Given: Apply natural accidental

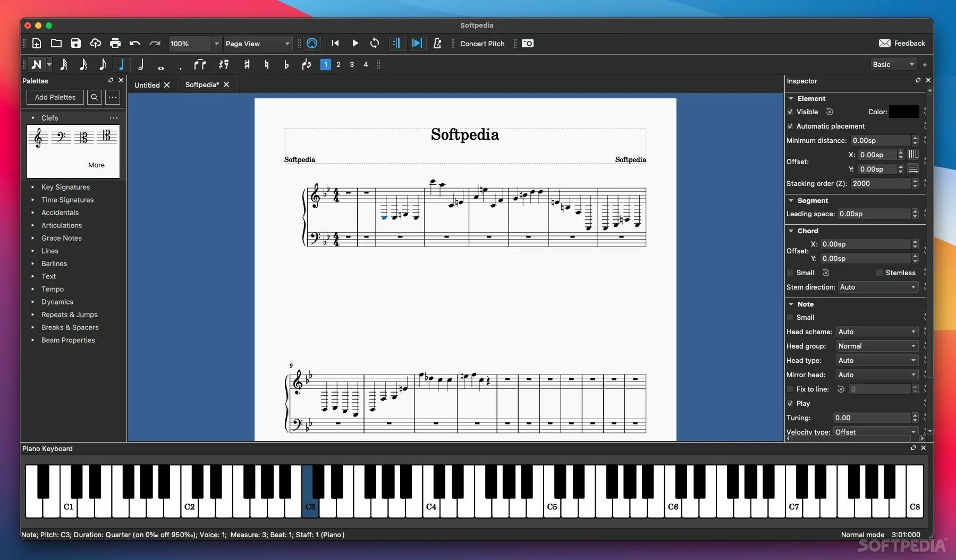Looking at the screenshot, I should coord(266,65).
